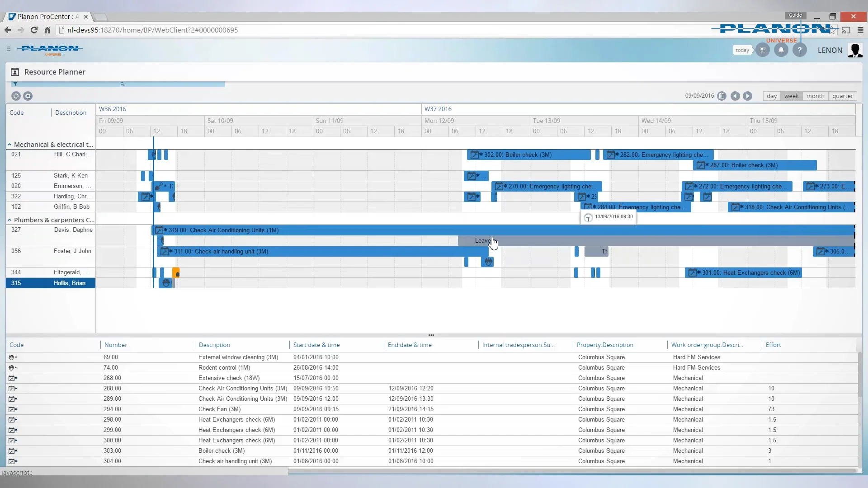Open planner settings gear icon
The width and height of the screenshot is (868, 488).
pos(28,96)
